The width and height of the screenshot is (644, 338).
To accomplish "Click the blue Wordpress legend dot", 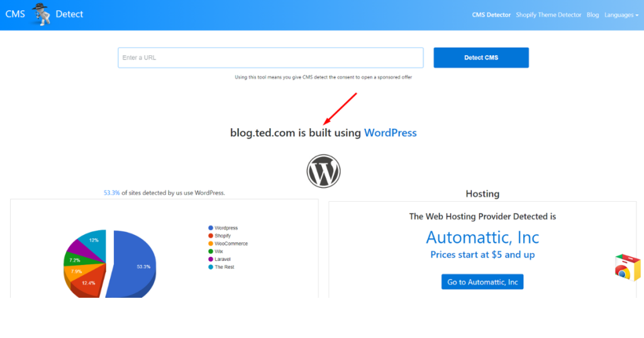I will (x=211, y=227).
